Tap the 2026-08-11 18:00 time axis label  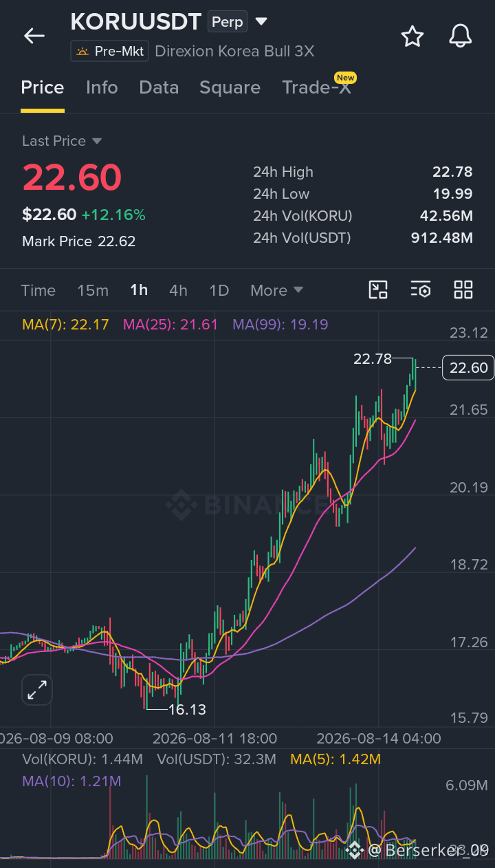point(214,739)
